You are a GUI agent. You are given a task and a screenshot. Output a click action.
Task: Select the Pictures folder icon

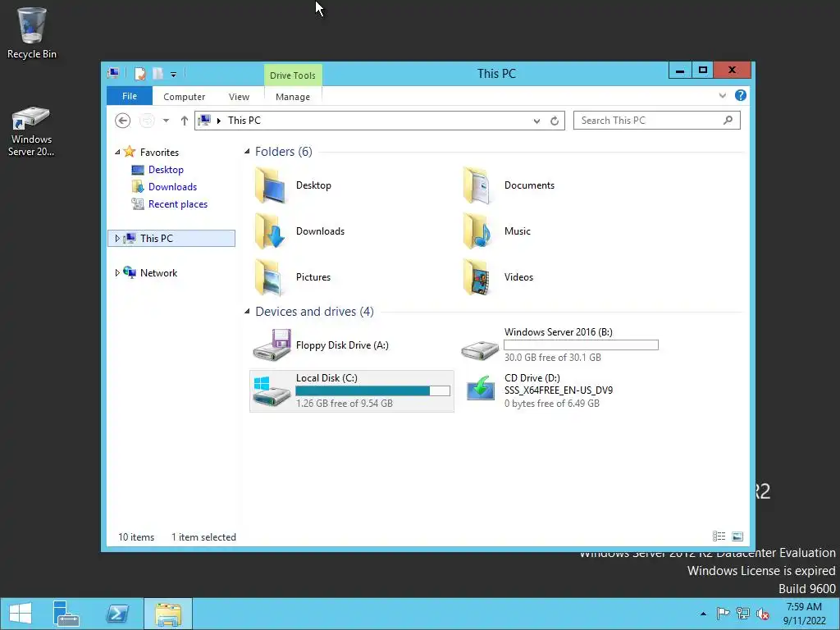[x=270, y=277]
